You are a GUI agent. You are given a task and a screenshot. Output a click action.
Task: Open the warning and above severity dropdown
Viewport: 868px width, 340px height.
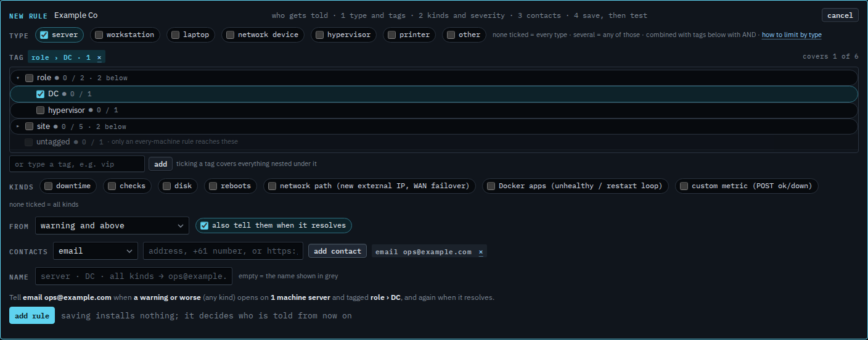click(112, 226)
